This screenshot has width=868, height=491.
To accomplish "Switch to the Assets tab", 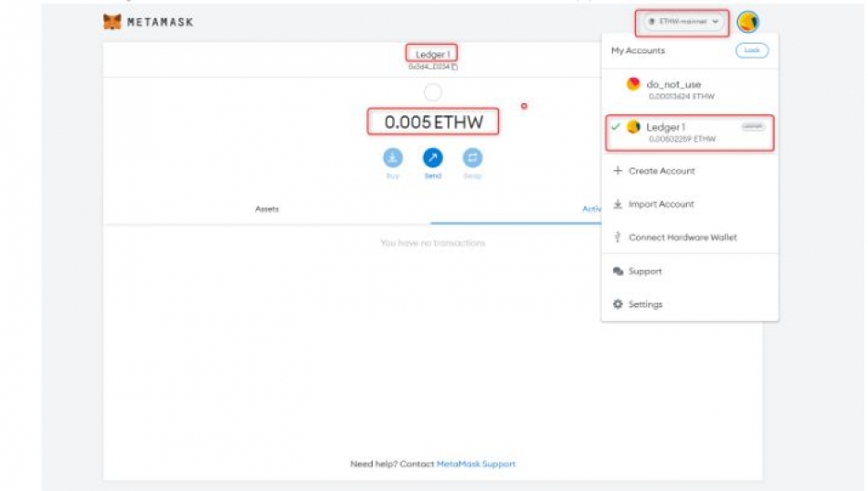I will tap(267, 208).
